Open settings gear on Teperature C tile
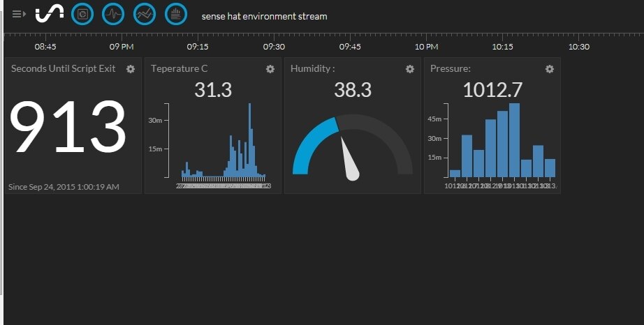This screenshot has width=644, height=325. (270, 69)
